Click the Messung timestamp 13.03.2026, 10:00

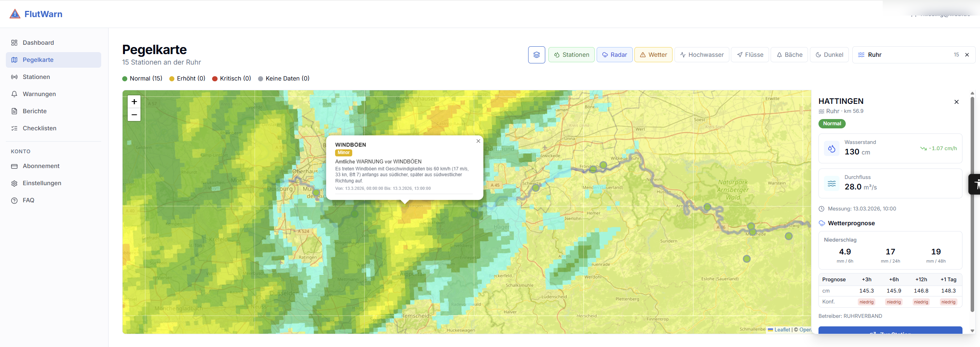point(862,209)
